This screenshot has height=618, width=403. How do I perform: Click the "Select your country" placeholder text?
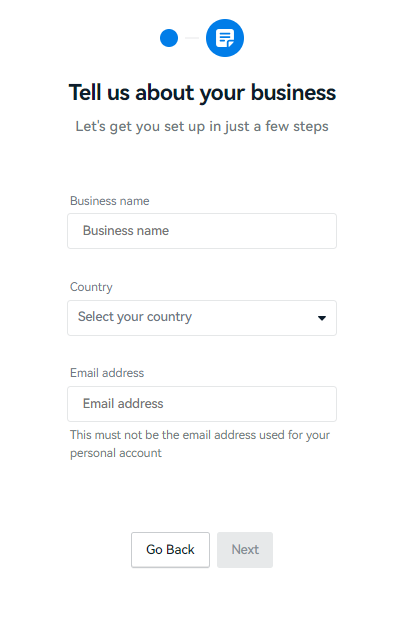(x=135, y=317)
